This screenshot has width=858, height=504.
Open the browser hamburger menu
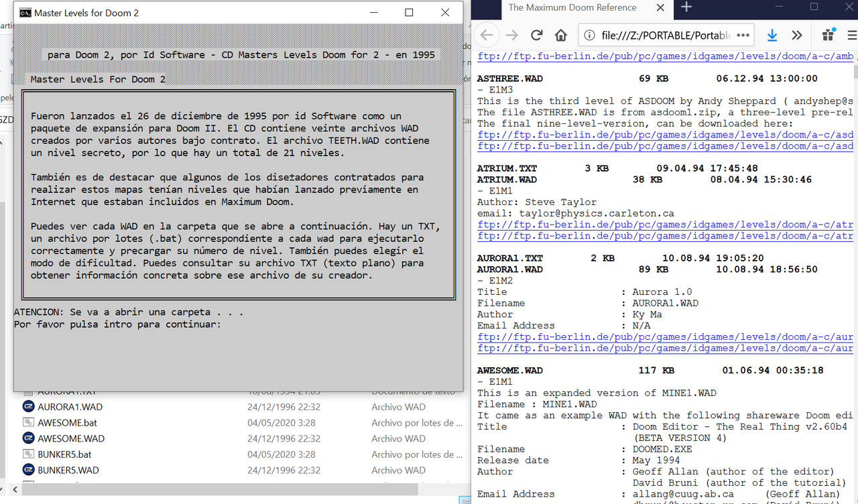point(853,35)
